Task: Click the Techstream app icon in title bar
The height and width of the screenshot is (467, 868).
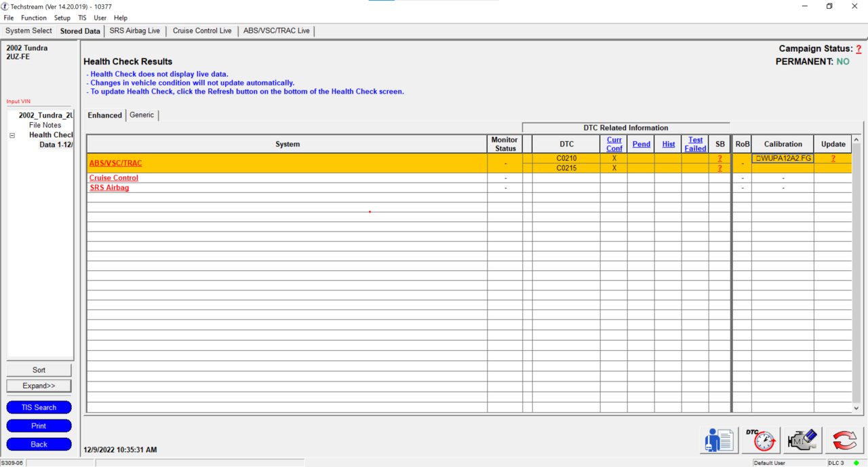Action: 5,6
